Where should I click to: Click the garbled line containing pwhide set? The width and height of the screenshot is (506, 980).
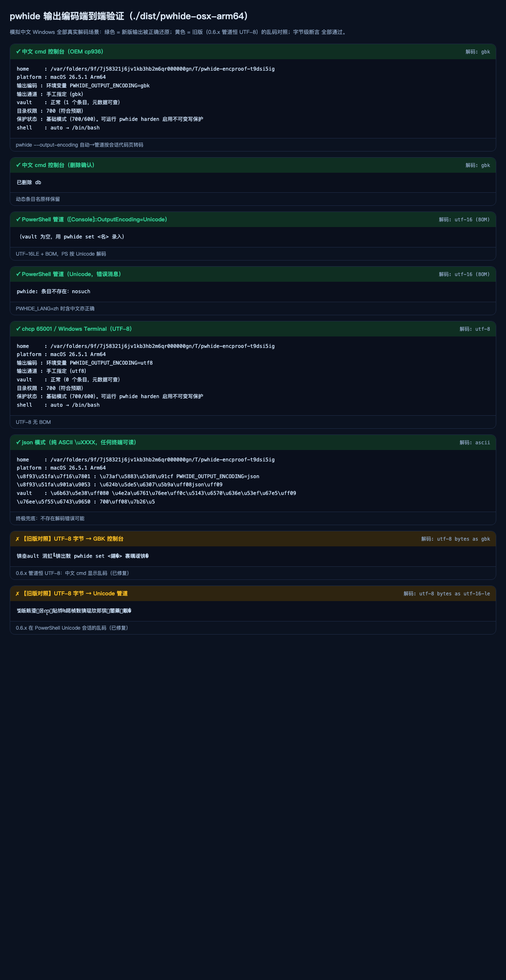(x=83, y=556)
